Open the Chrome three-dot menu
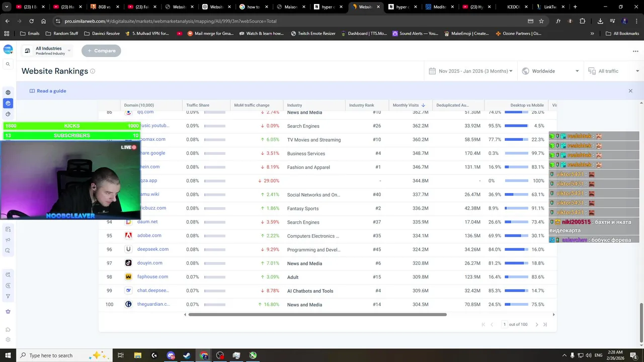Viewport: 644px width, 362px height. tap(636, 21)
